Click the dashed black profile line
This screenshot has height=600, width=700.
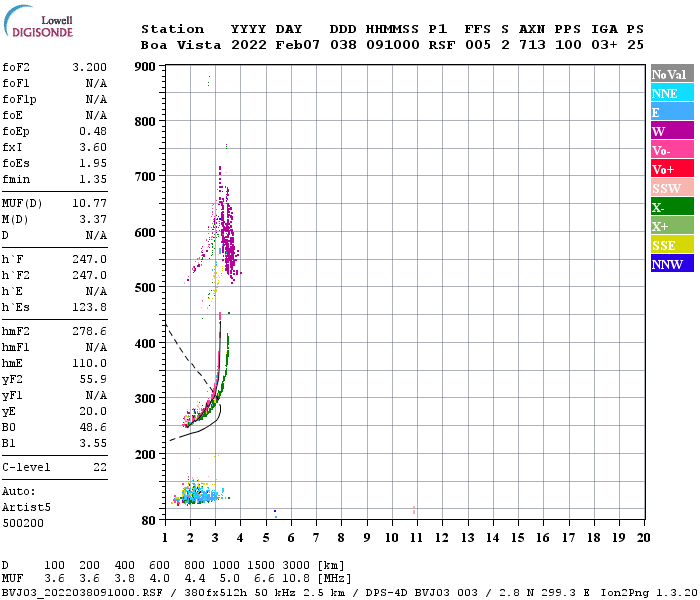(190, 360)
